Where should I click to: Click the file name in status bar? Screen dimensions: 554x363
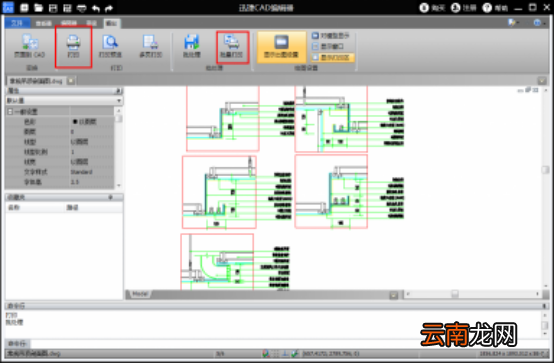34,353
